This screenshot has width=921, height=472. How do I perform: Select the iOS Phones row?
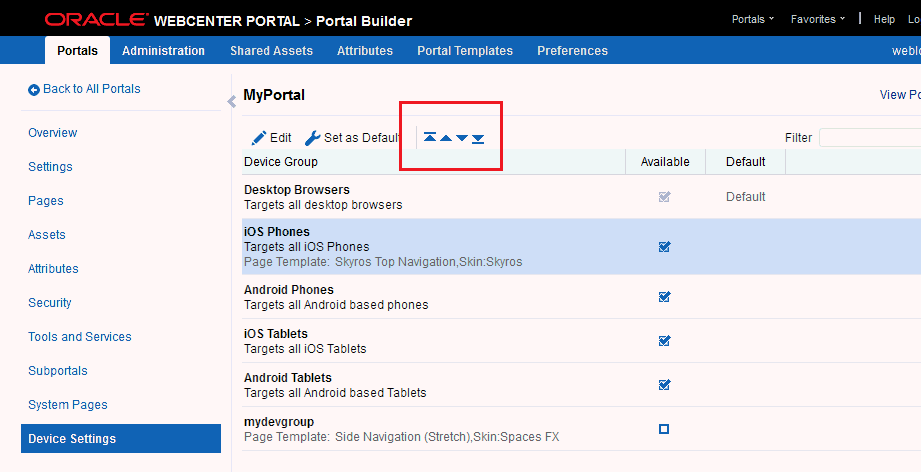click(x=581, y=247)
